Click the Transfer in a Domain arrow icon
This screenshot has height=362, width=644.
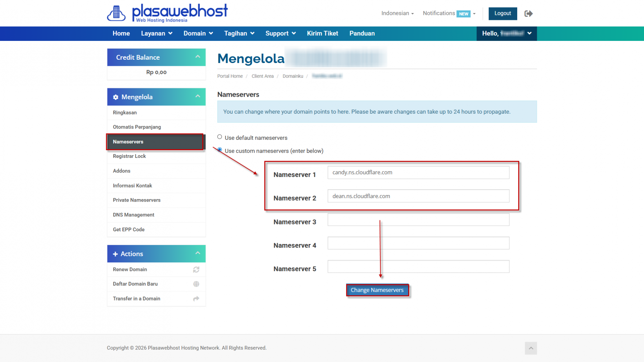coord(196,299)
